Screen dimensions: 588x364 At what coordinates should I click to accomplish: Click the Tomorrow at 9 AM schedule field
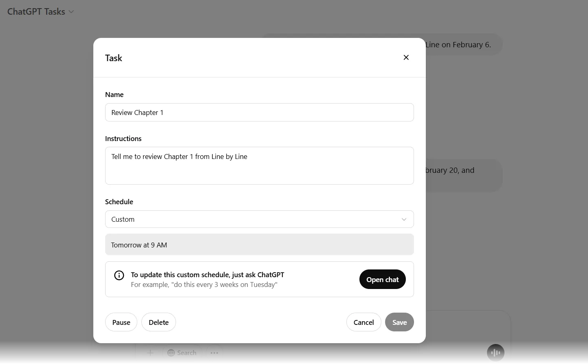(x=259, y=245)
